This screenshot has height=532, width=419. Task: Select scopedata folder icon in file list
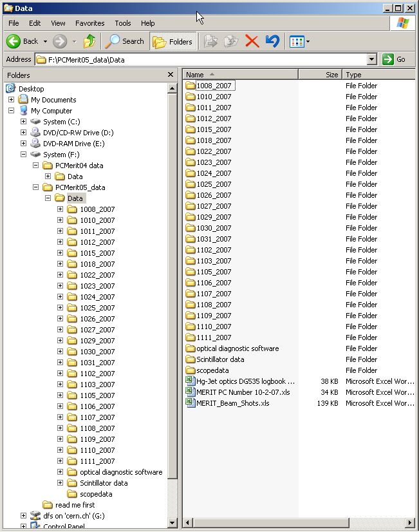pos(191,370)
